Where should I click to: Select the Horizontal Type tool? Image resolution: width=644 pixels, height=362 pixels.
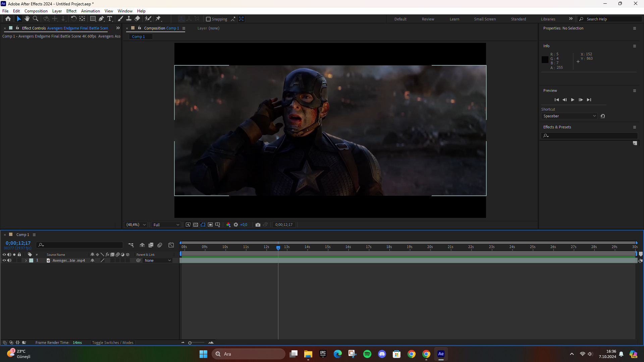click(110, 19)
